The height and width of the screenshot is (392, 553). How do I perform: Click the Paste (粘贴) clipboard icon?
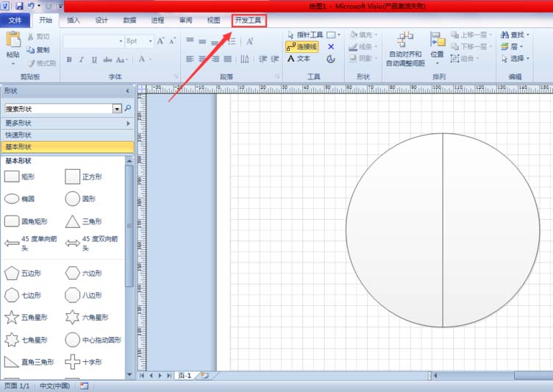13,39
